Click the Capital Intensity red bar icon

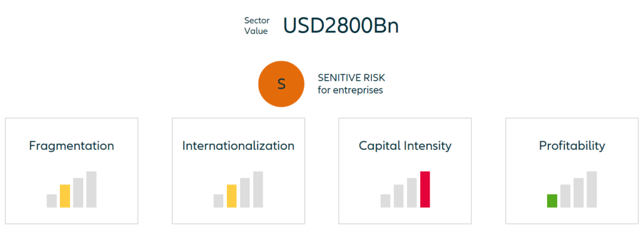425,189
